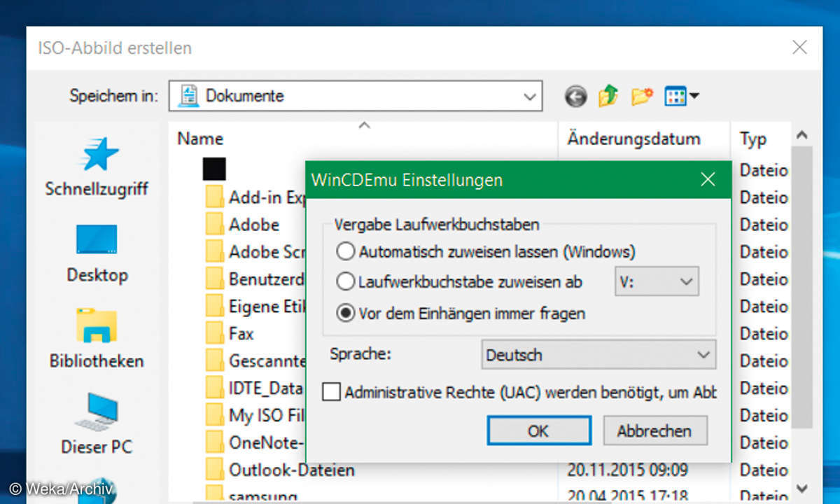
Task: Select the My ISO Fil folder entry
Action: point(255,415)
